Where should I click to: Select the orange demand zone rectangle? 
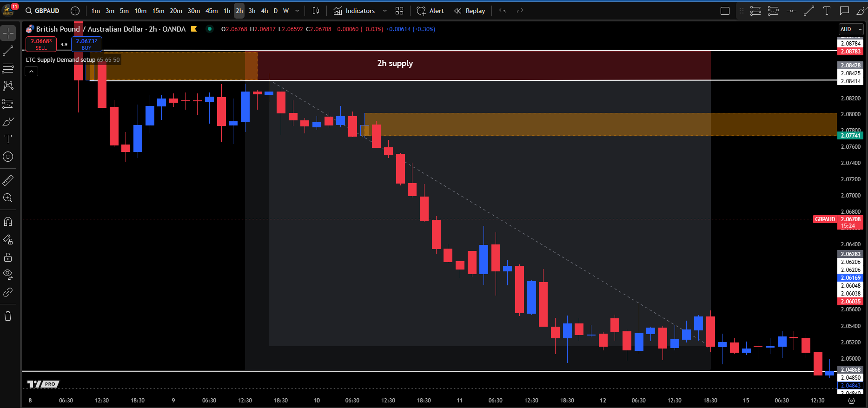(x=600, y=124)
